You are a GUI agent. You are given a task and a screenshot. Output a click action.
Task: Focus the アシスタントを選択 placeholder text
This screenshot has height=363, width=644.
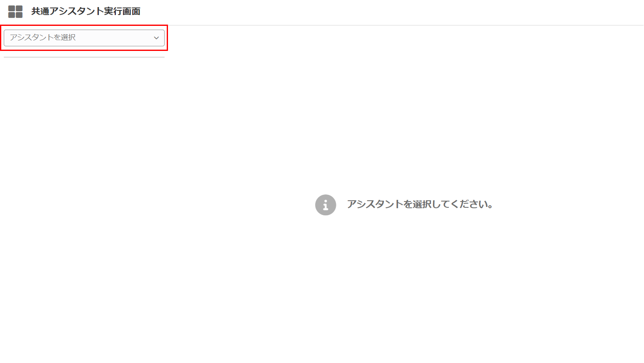(x=43, y=38)
